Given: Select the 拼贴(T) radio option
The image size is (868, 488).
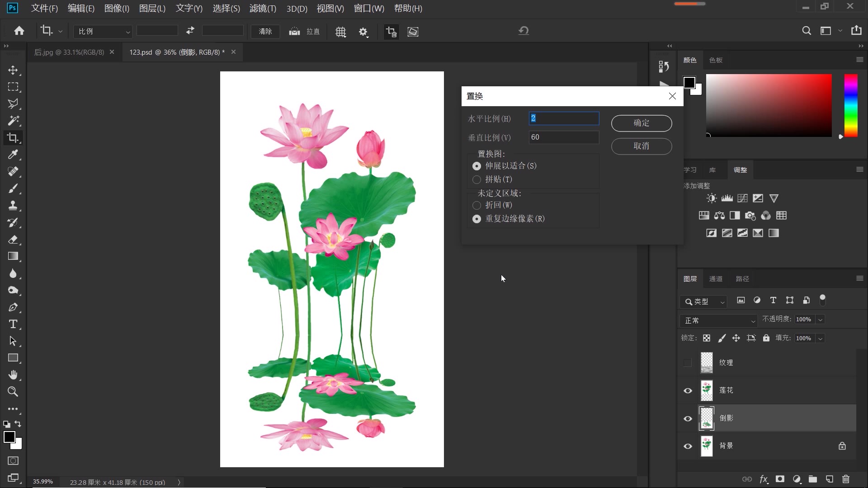Looking at the screenshot, I should point(476,180).
